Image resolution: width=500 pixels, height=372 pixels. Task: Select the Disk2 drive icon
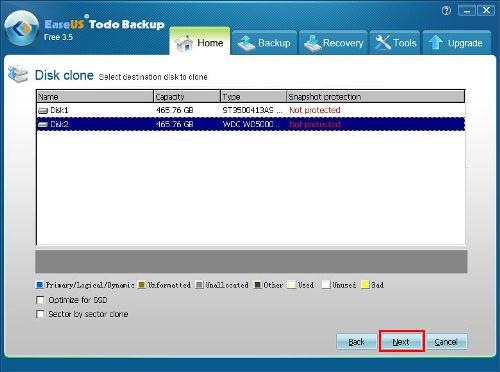(43, 125)
